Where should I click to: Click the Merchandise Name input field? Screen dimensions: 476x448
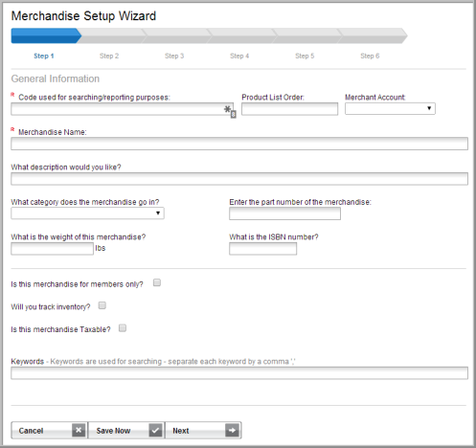[x=239, y=144]
